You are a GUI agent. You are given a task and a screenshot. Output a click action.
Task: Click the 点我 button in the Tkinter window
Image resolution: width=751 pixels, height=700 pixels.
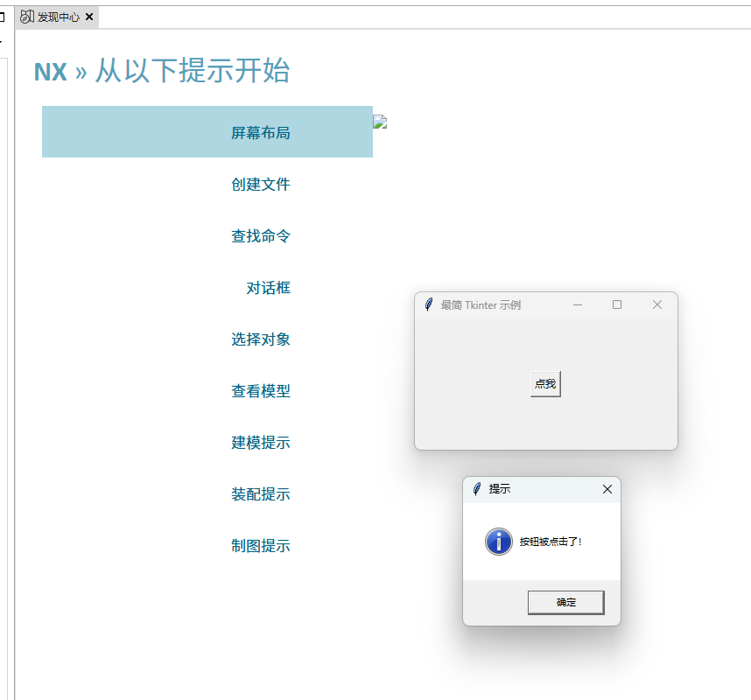coord(544,383)
